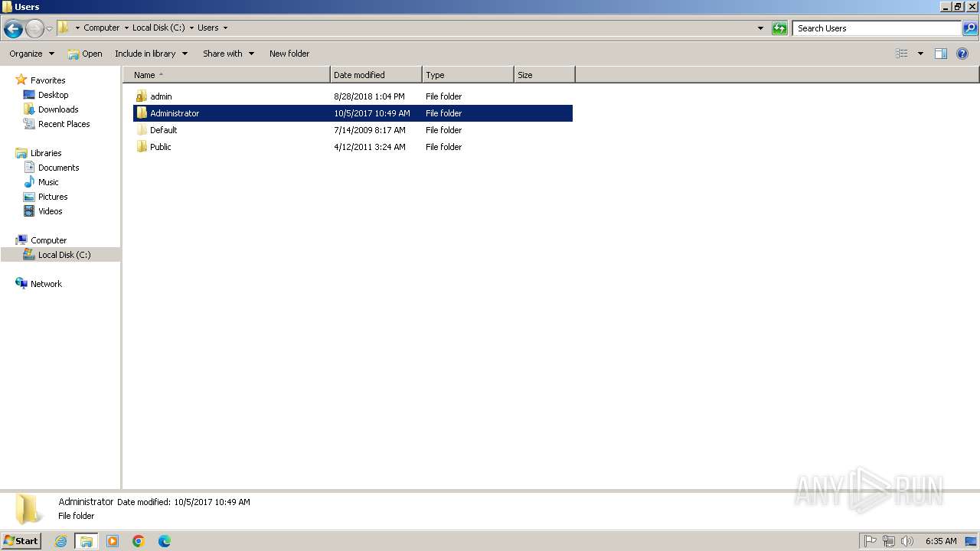Image resolution: width=980 pixels, height=551 pixels.
Task: Open Desktop in Favorites
Action: pos(53,95)
